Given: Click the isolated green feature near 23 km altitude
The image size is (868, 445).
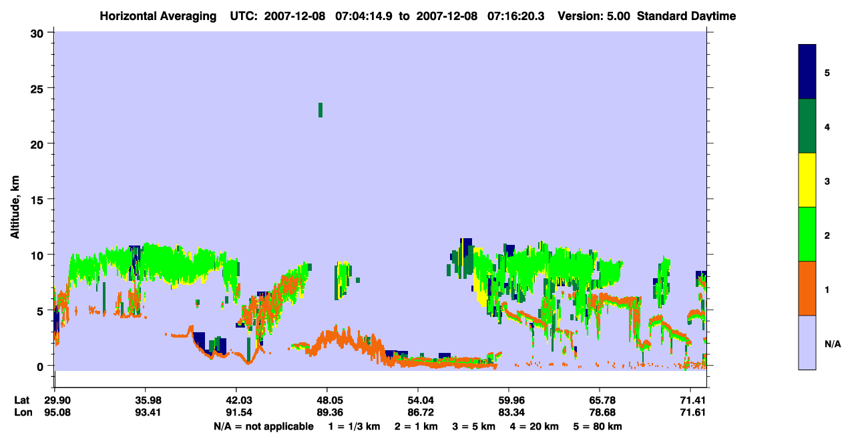Looking at the screenshot, I should point(320,110).
